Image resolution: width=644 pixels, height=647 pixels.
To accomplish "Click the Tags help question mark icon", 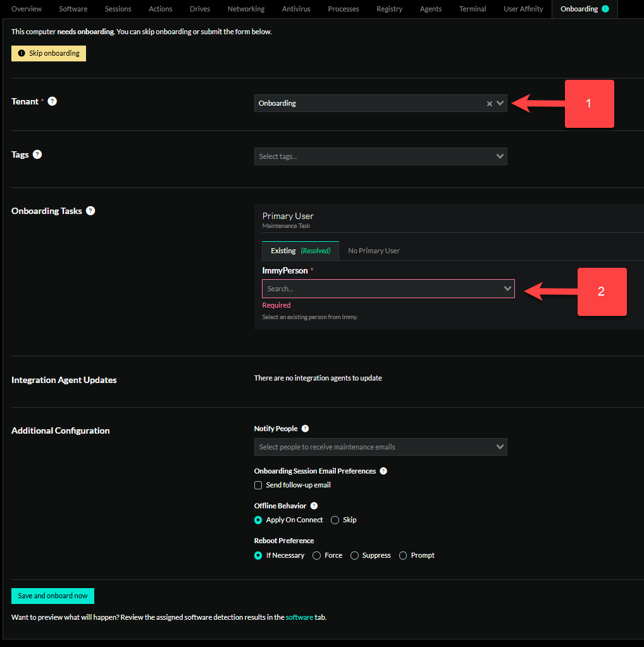I will point(37,154).
